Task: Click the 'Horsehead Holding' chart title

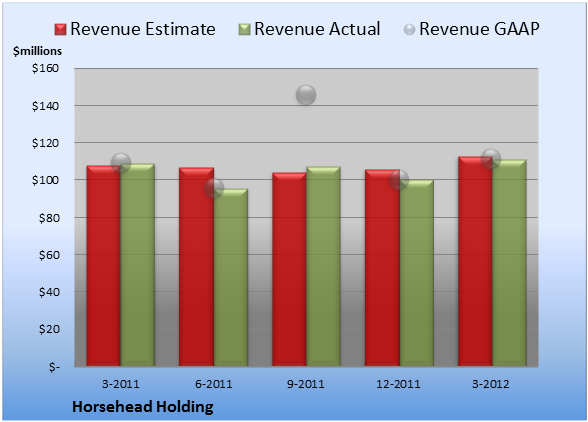Action: tap(143, 407)
